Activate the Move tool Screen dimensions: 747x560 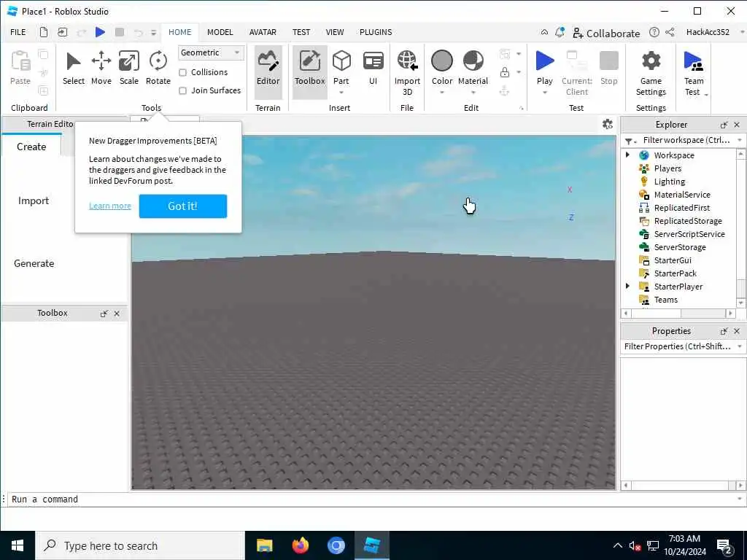(x=101, y=69)
